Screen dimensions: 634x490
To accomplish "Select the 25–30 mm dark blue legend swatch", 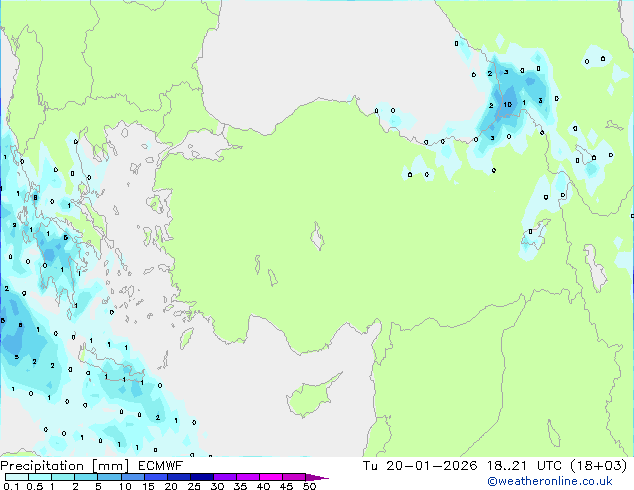I will click(202, 477).
